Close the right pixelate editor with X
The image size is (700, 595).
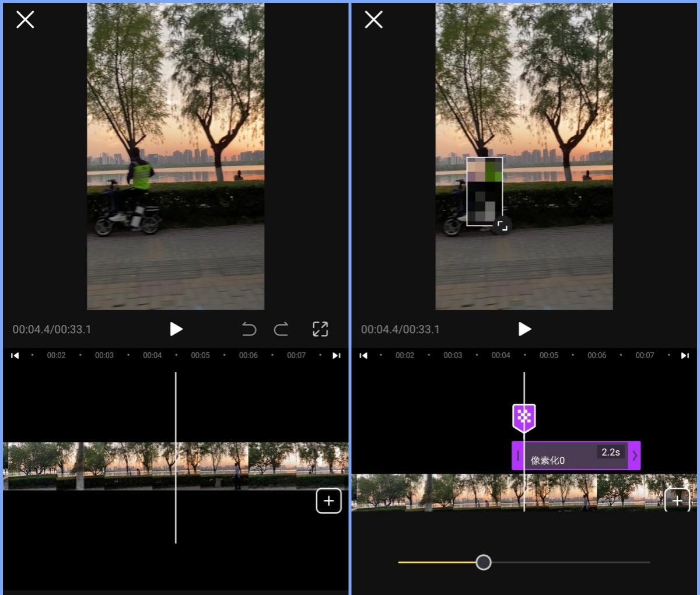[373, 20]
